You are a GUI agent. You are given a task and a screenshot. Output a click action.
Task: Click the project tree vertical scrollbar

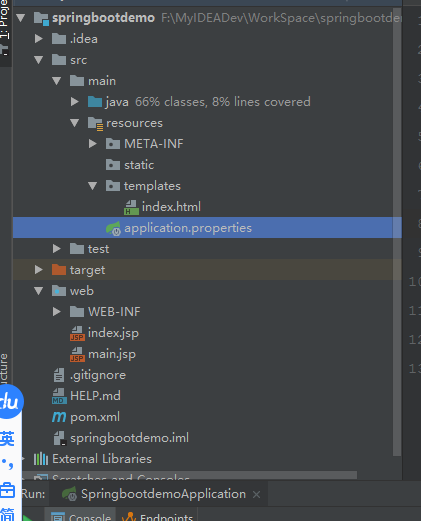[x=397, y=233]
